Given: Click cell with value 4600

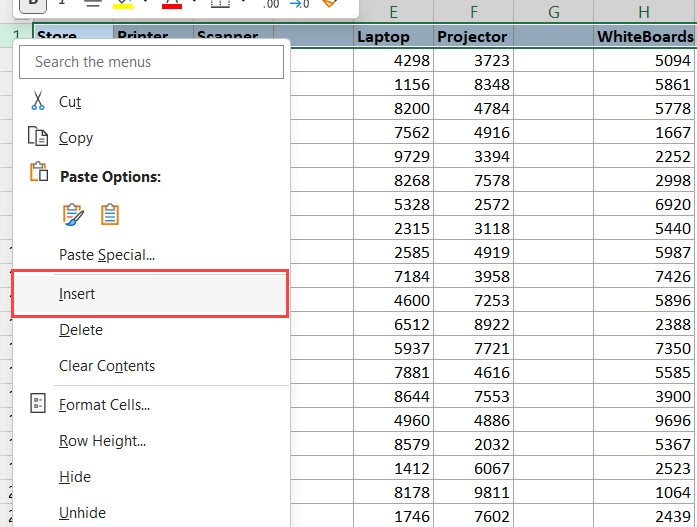Looking at the screenshot, I should [393, 300].
